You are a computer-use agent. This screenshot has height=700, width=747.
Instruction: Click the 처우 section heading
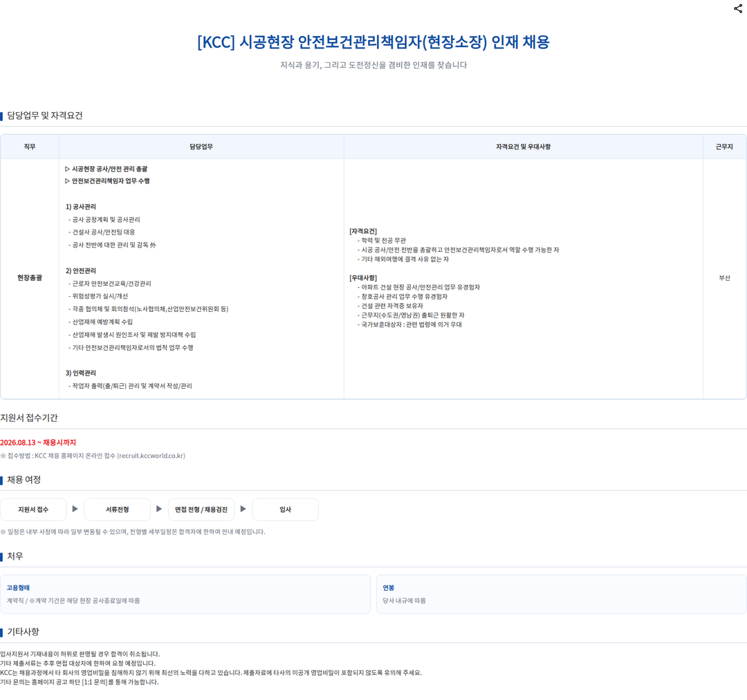pos(15,556)
